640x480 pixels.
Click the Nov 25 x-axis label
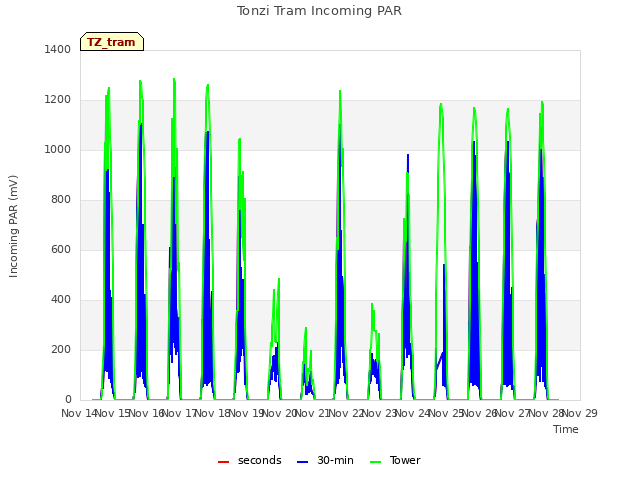446,413
